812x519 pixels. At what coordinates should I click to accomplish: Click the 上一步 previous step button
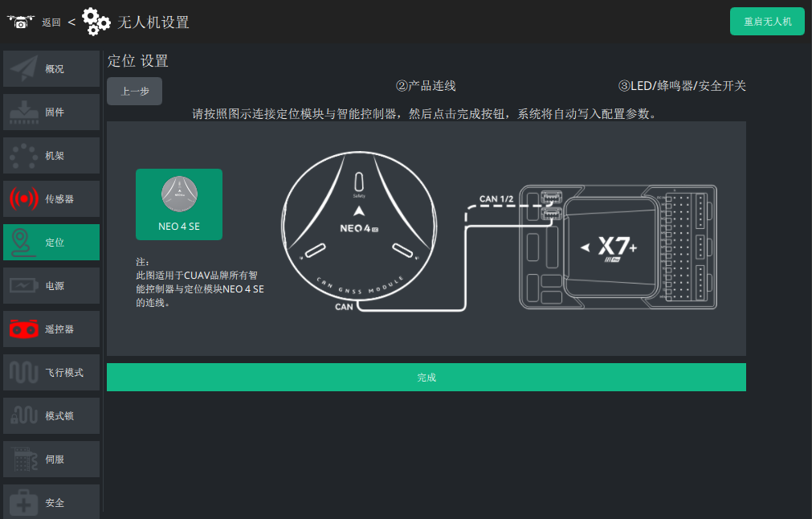click(135, 91)
